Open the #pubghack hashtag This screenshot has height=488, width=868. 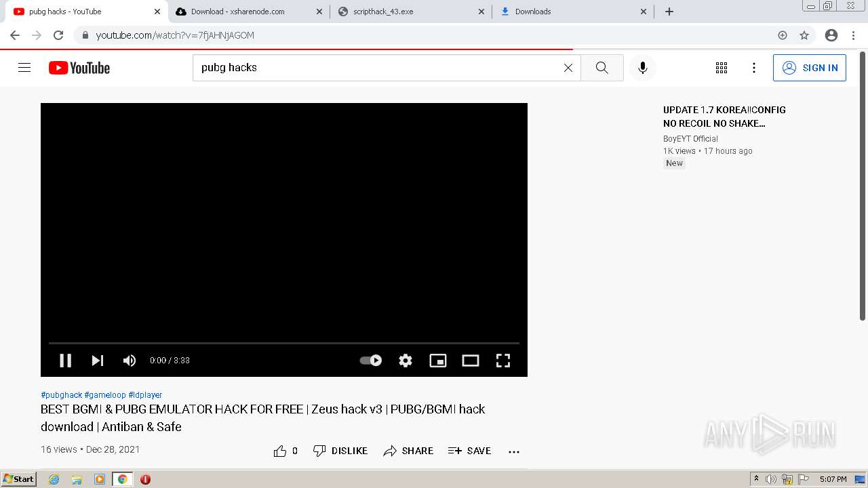point(61,395)
